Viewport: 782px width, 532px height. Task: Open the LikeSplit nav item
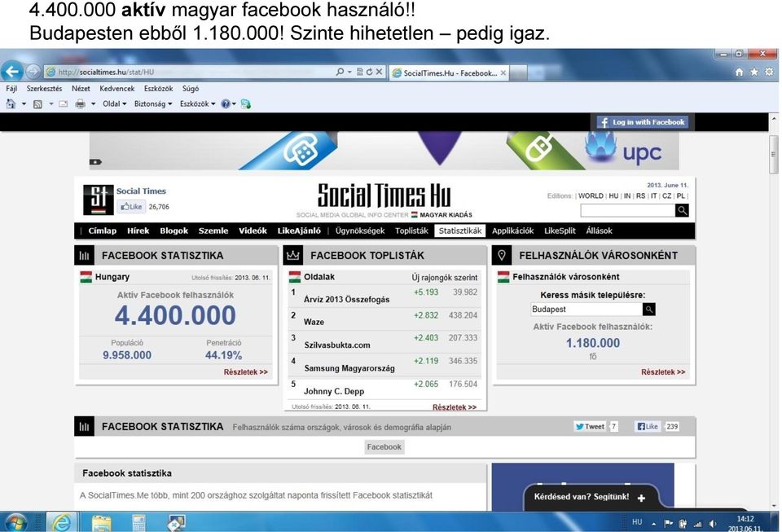pyautogui.click(x=560, y=231)
